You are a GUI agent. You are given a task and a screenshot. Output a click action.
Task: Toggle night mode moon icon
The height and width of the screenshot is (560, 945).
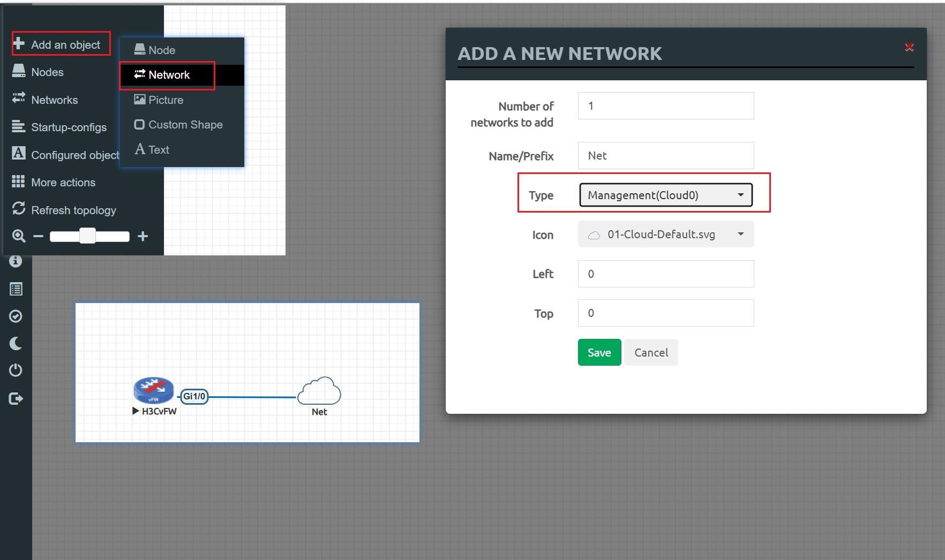[x=16, y=343]
